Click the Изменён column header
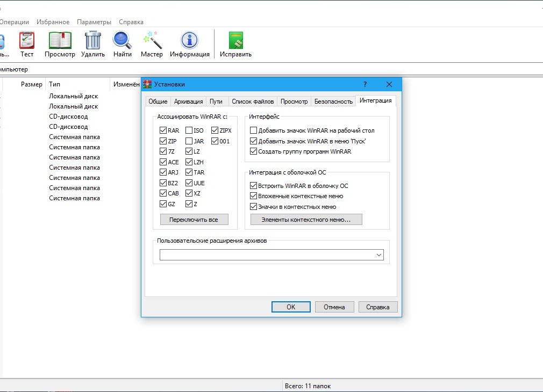 coord(126,84)
